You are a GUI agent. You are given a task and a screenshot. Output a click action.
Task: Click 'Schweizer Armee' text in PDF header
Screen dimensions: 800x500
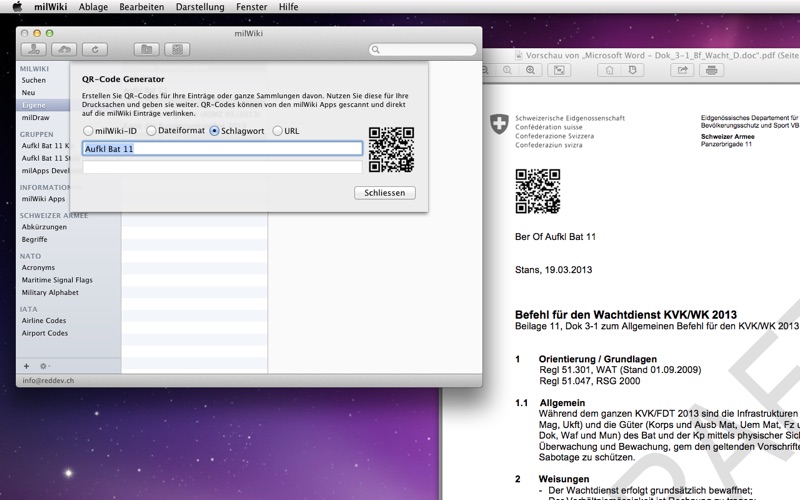pos(728,137)
